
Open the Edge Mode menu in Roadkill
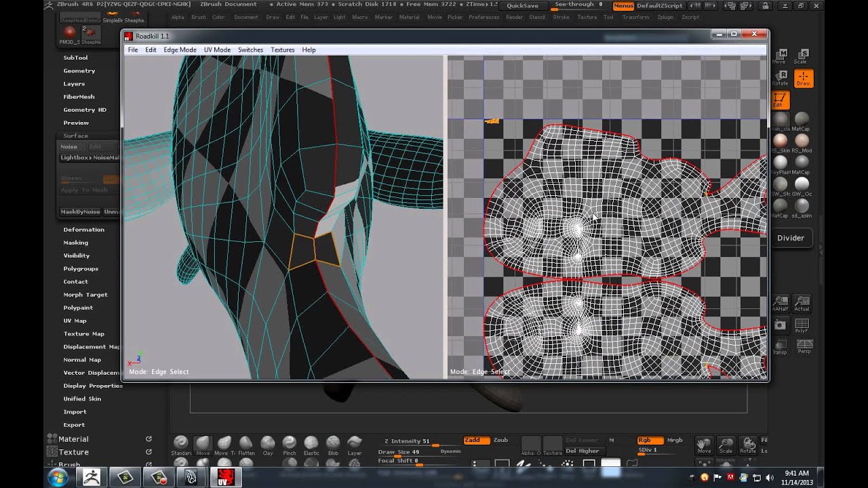tap(180, 49)
